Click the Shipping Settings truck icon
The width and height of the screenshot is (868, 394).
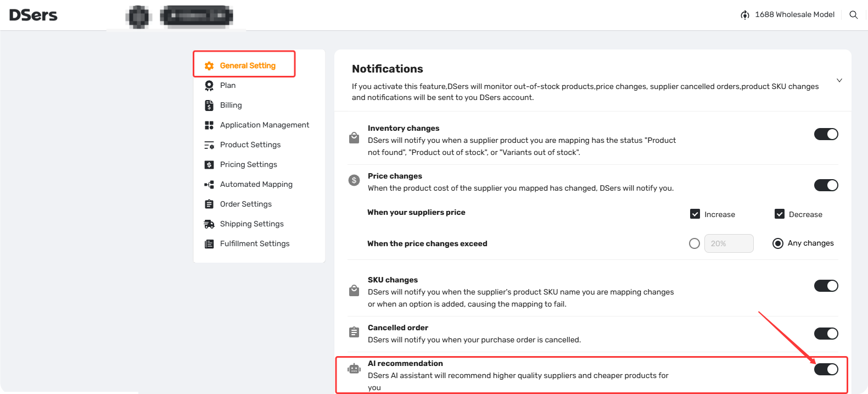point(209,224)
